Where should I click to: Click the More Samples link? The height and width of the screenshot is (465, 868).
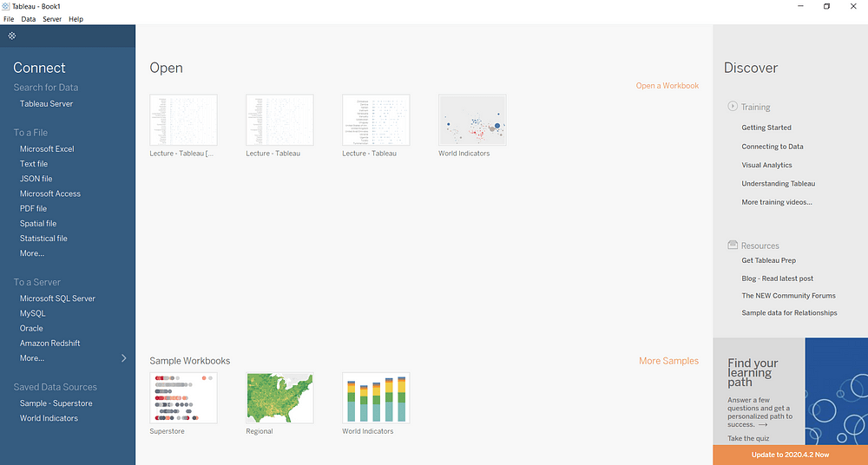pyautogui.click(x=668, y=361)
